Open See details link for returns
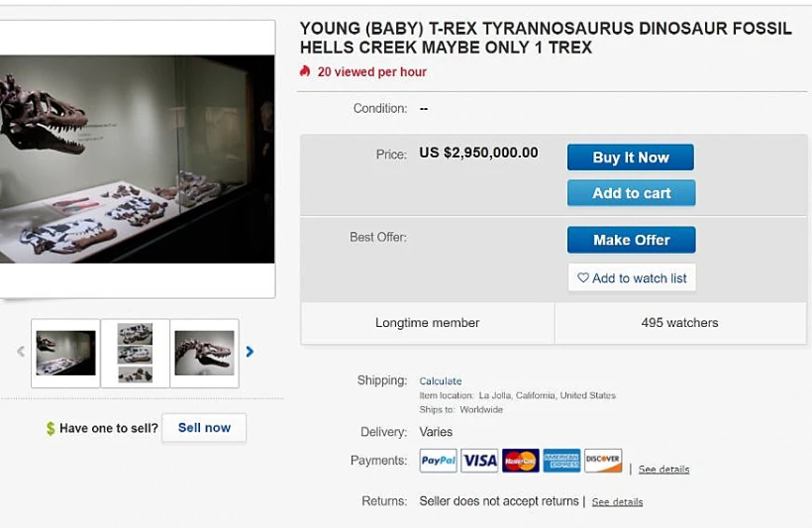 pos(617,502)
